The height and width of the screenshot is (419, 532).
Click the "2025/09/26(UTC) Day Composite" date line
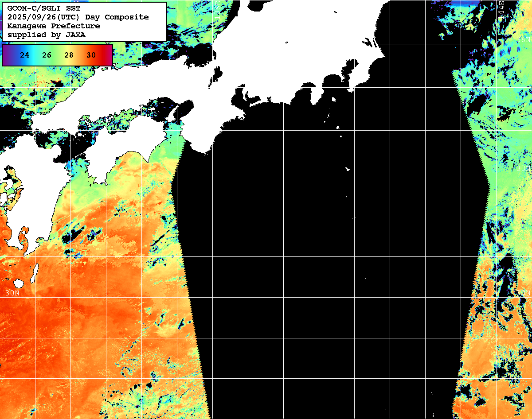pos(78,17)
